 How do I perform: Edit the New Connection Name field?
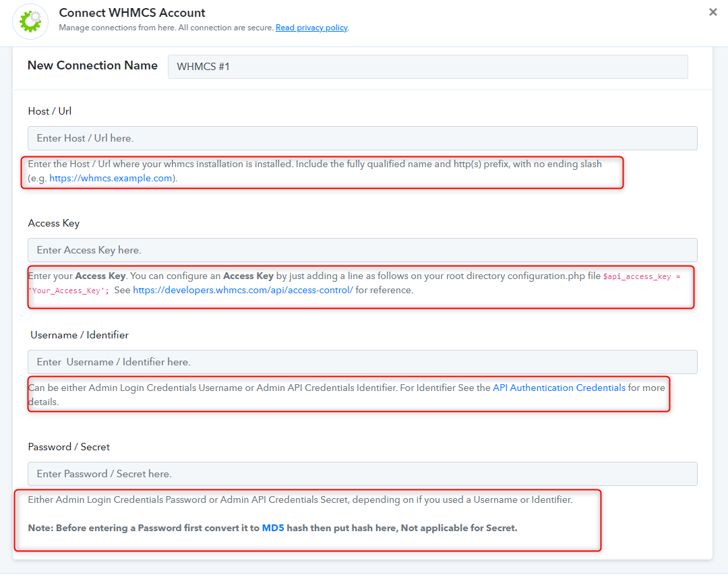point(427,66)
